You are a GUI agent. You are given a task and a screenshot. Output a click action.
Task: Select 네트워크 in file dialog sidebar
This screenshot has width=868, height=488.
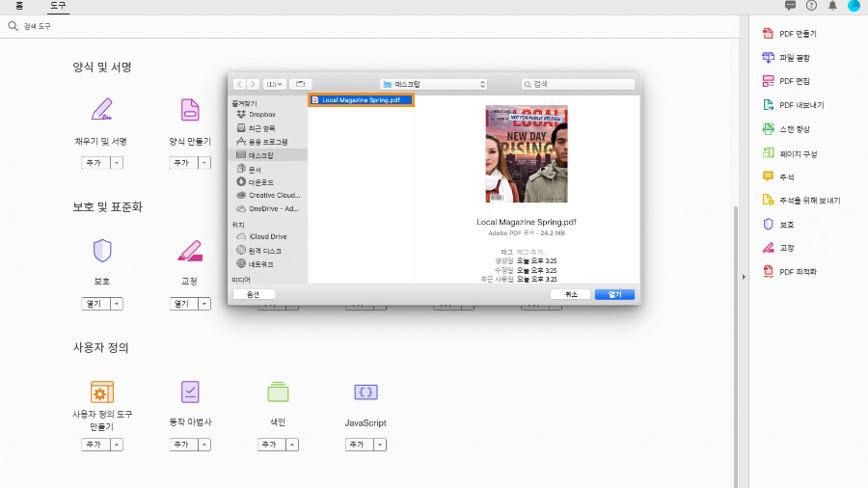pyautogui.click(x=268, y=264)
